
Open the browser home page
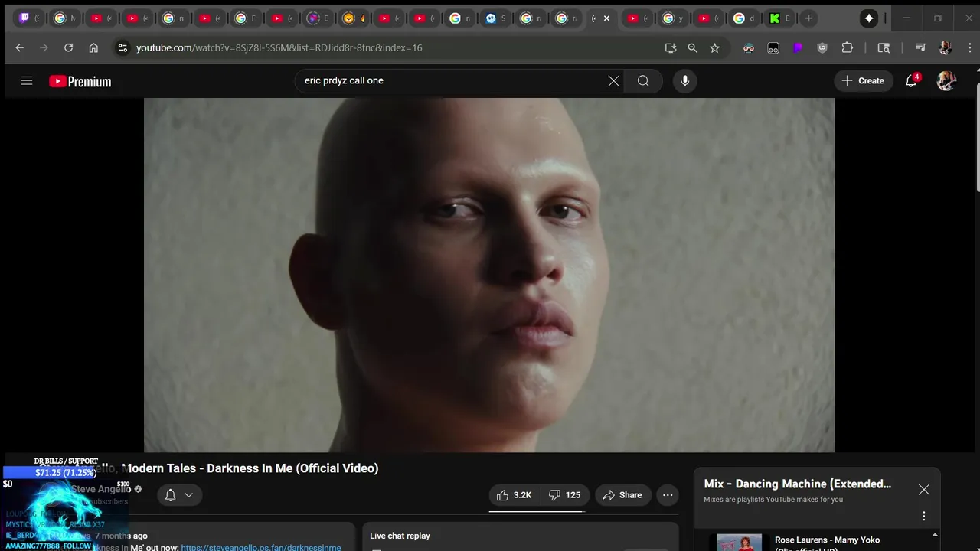pos(93,47)
